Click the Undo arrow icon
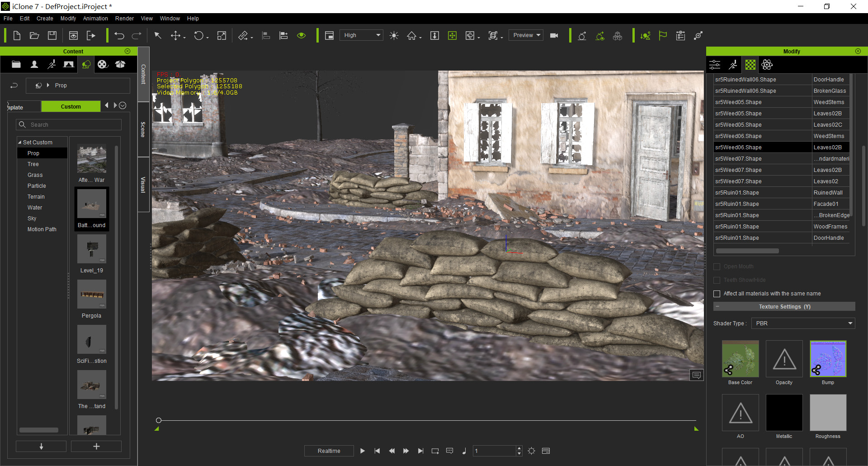The height and width of the screenshot is (466, 868). click(119, 36)
